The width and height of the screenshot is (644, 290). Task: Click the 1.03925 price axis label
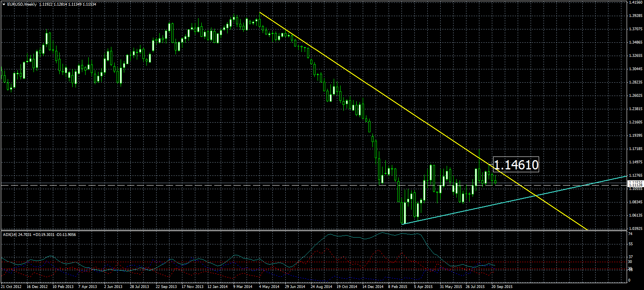[636, 228]
